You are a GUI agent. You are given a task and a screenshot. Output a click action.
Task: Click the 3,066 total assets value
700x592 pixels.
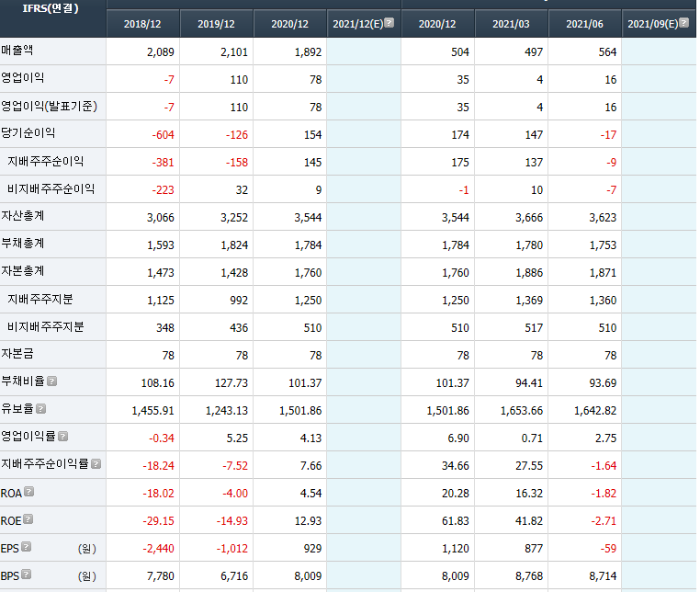160,218
